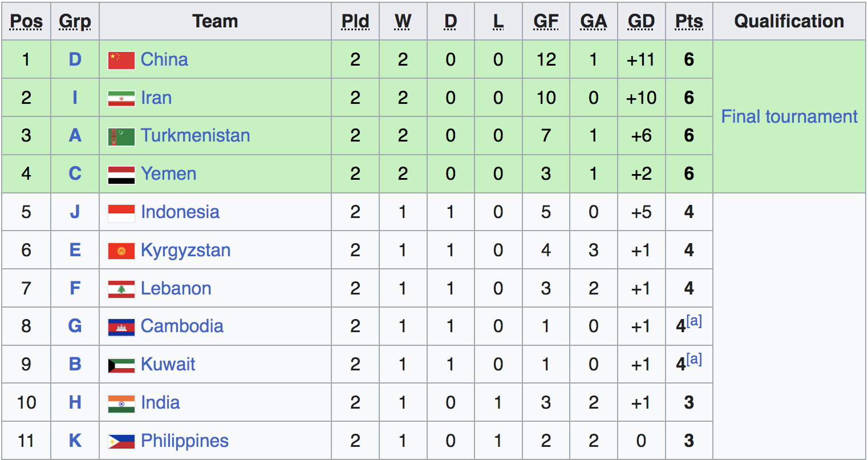Open the Final tournament link
The width and height of the screenshot is (868, 460).
(789, 116)
